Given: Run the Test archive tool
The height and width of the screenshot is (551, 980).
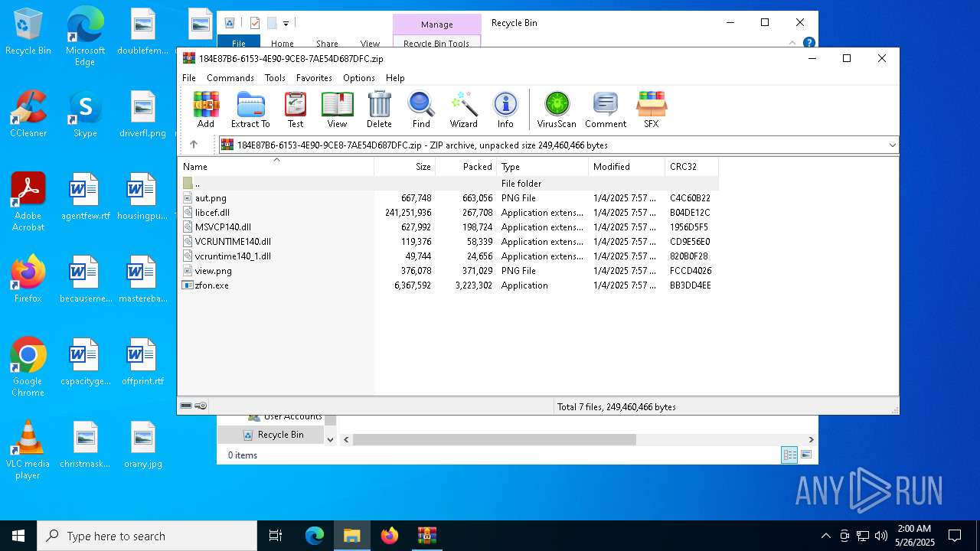Looking at the screenshot, I should (296, 109).
